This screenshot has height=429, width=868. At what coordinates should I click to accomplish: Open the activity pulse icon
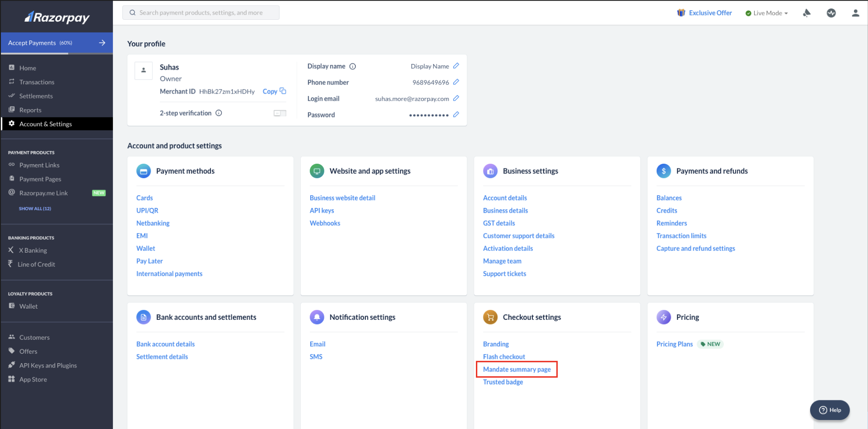coord(831,13)
